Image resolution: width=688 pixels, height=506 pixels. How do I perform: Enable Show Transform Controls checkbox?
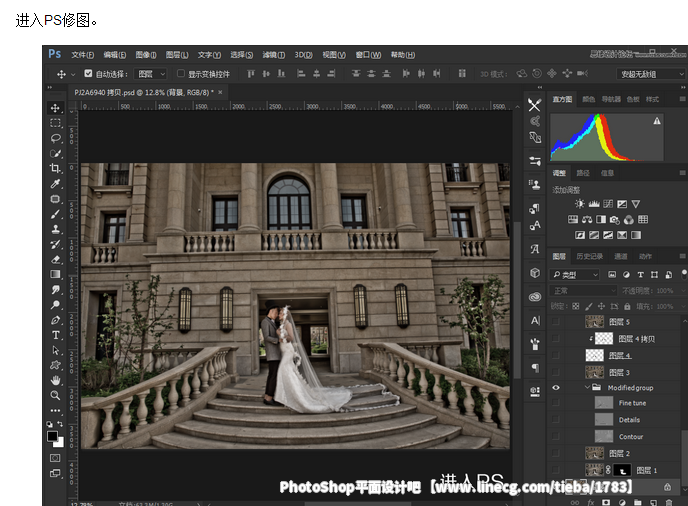[x=181, y=73]
